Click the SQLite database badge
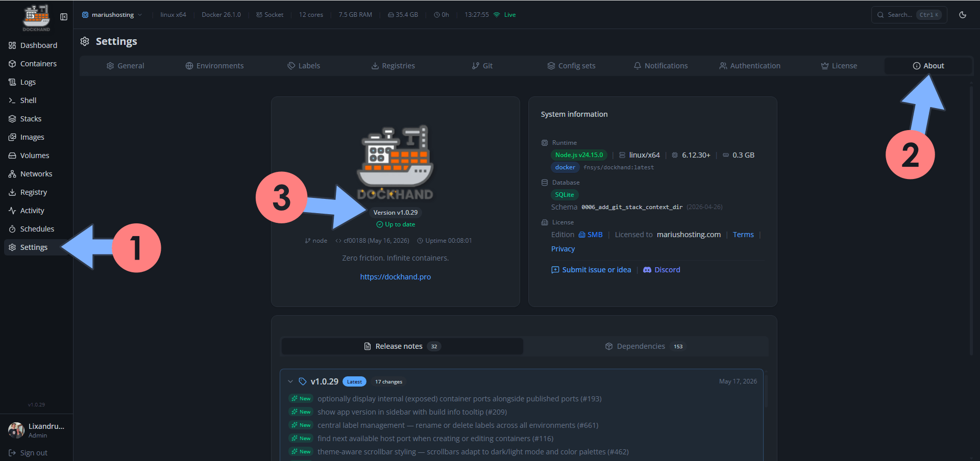The width and height of the screenshot is (980, 461). coord(565,195)
